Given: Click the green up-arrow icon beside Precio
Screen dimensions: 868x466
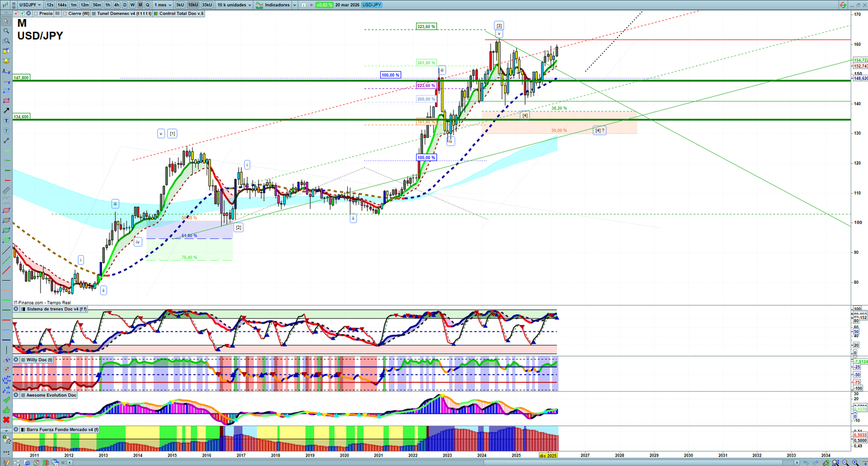Looking at the screenshot, I should [x=22, y=14].
